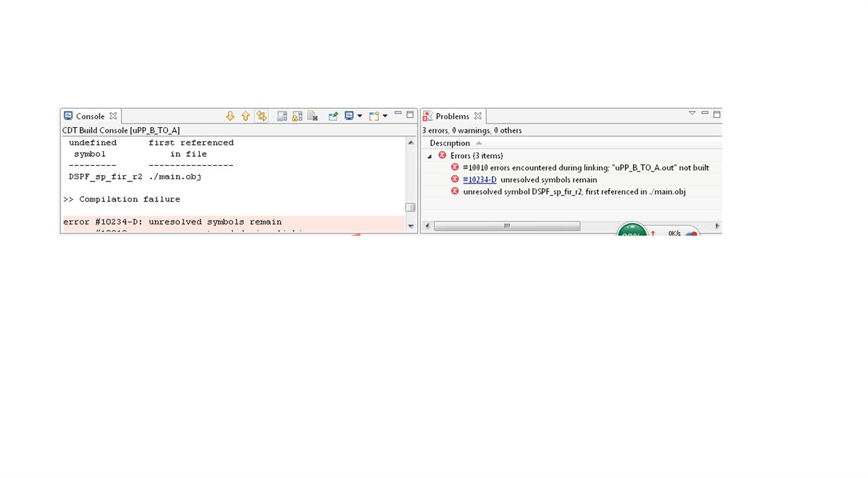Click the Copy Build Log icon

(282, 116)
